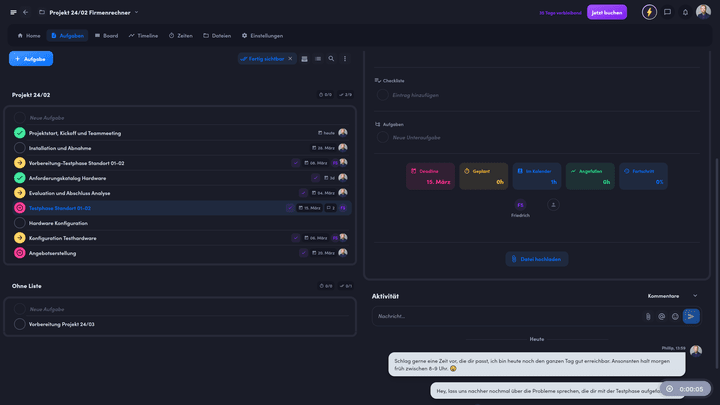Image resolution: width=720 pixels, height=405 pixels.
Task: Expand the project name dropdown in the header
Action: click(x=137, y=12)
